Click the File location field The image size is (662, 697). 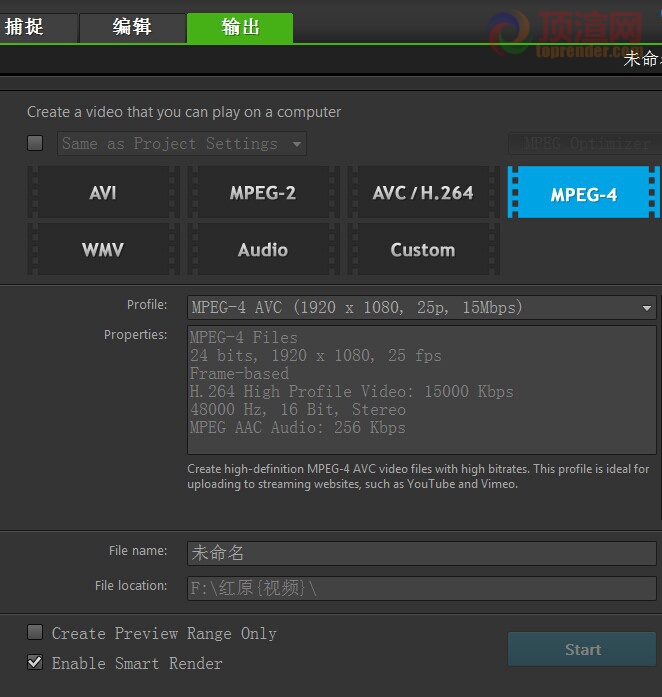point(421,589)
